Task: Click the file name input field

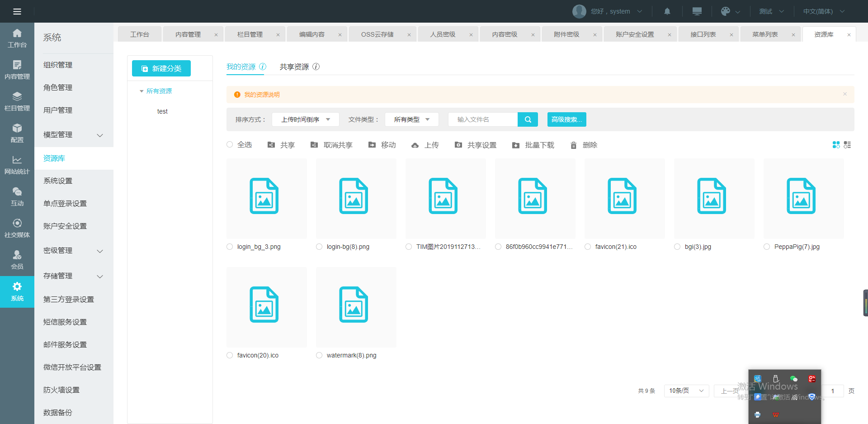Action: [482, 119]
